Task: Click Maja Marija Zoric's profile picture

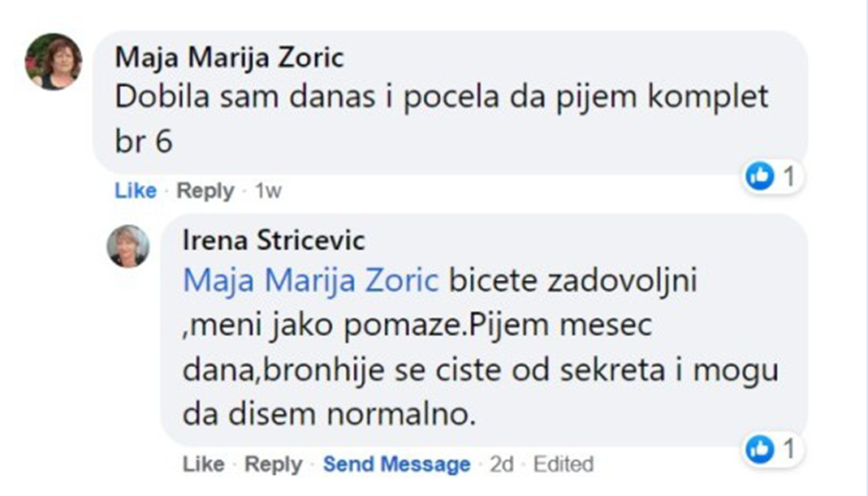Action: 54,62
